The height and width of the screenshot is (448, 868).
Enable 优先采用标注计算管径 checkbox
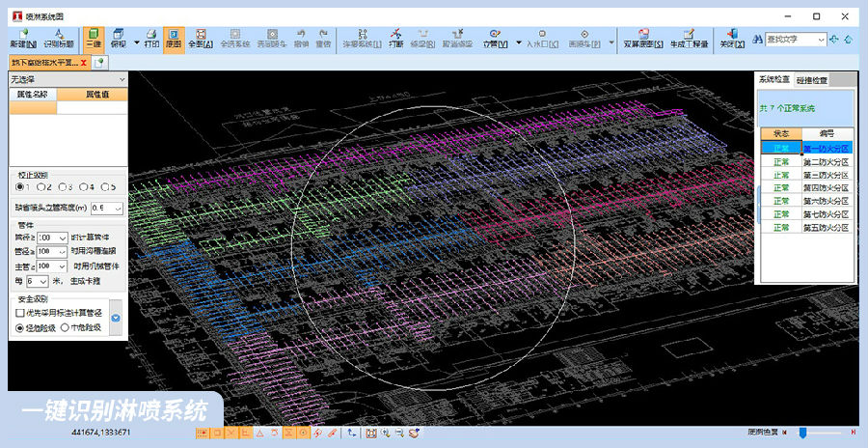coord(20,313)
